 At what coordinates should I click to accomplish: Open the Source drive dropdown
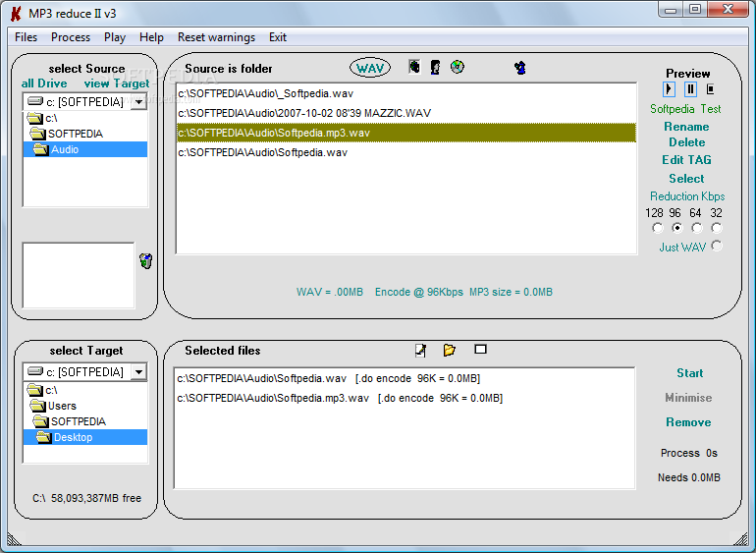pyautogui.click(x=138, y=102)
